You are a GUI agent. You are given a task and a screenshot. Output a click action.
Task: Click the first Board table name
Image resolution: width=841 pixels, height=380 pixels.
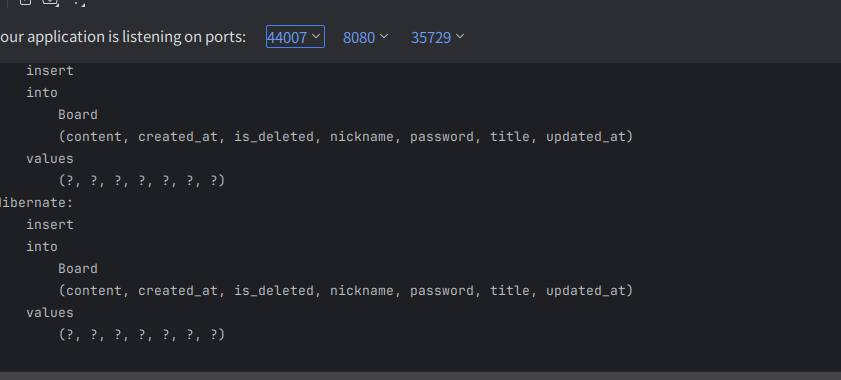point(78,114)
